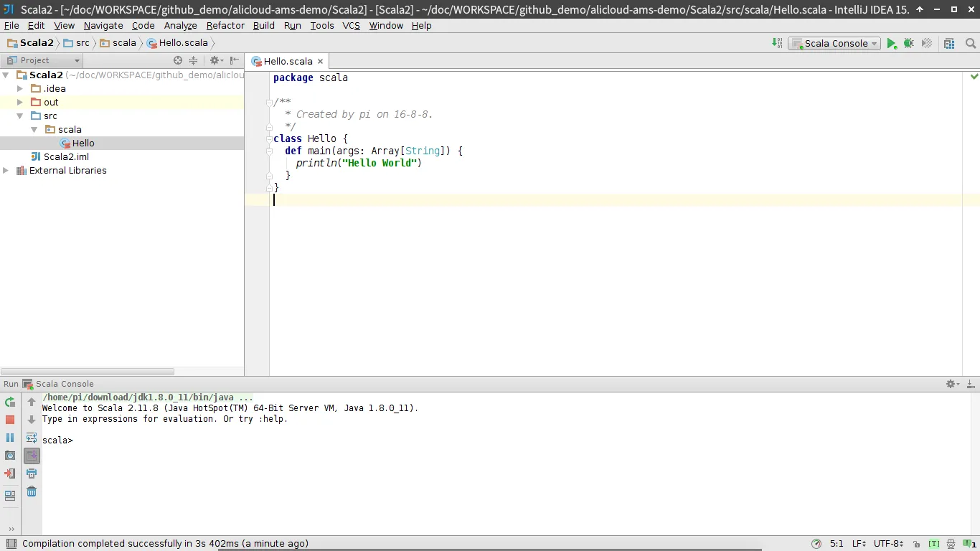Hide the Project tool window
Screen dimensions: 980x551
coord(235,60)
